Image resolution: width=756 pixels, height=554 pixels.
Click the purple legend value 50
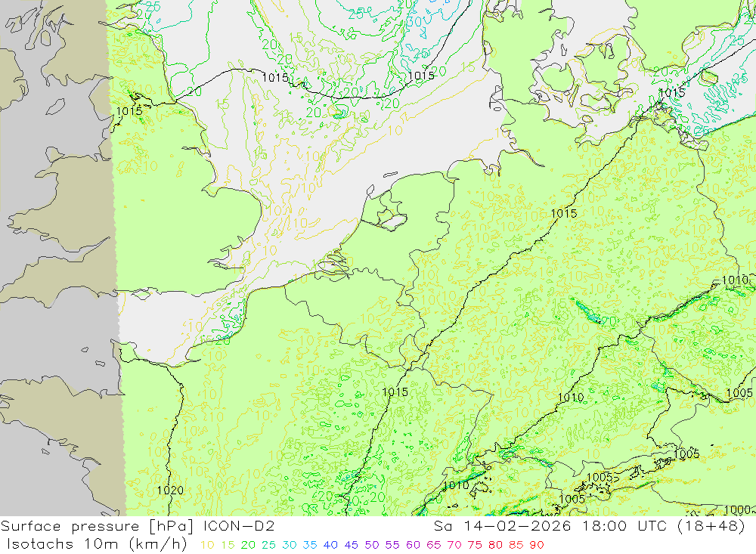(x=372, y=546)
